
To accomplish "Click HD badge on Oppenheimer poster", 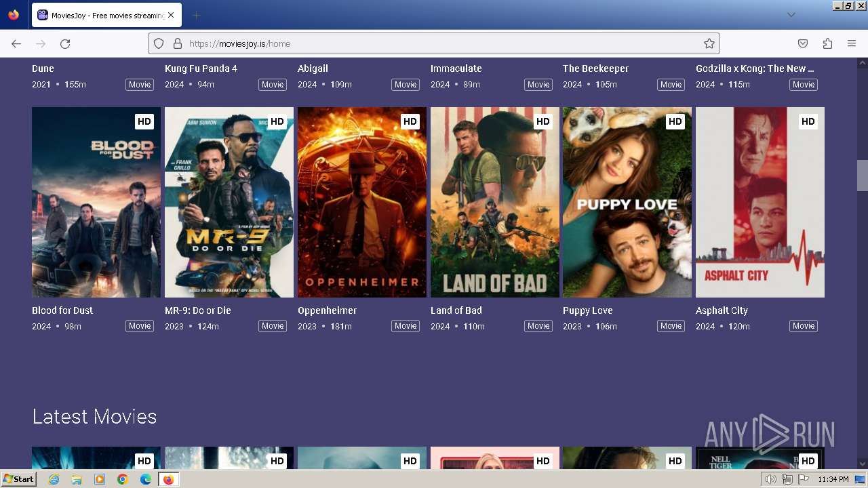I will pos(410,121).
